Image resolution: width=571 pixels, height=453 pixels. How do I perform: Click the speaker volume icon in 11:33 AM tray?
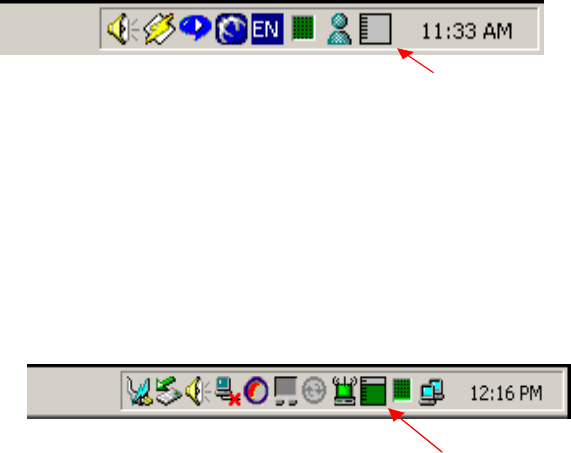tap(123, 29)
